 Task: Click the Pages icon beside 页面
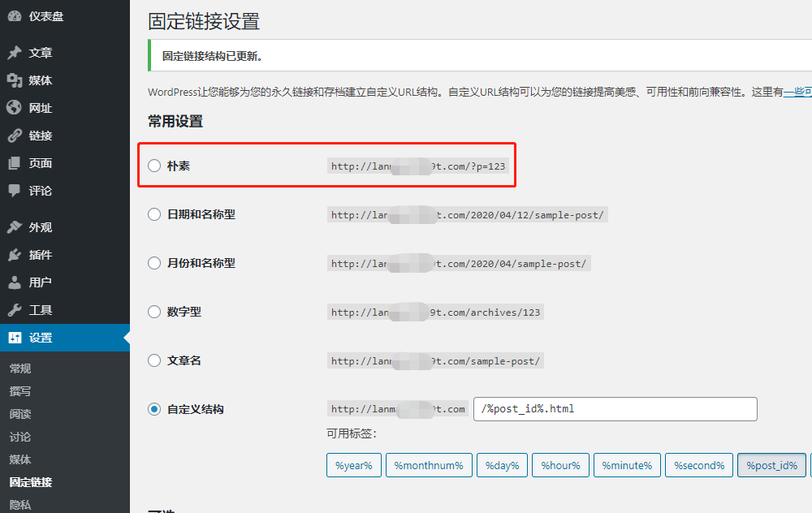(x=15, y=163)
